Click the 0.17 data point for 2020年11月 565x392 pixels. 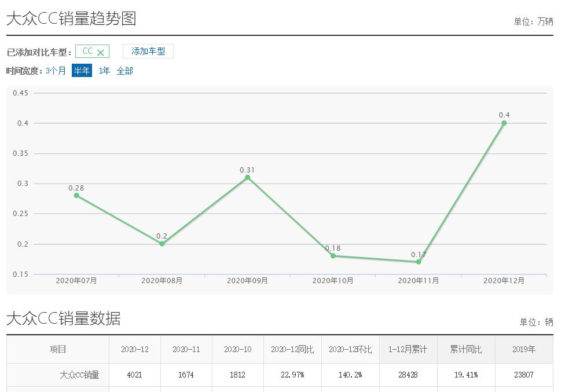(x=419, y=262)
